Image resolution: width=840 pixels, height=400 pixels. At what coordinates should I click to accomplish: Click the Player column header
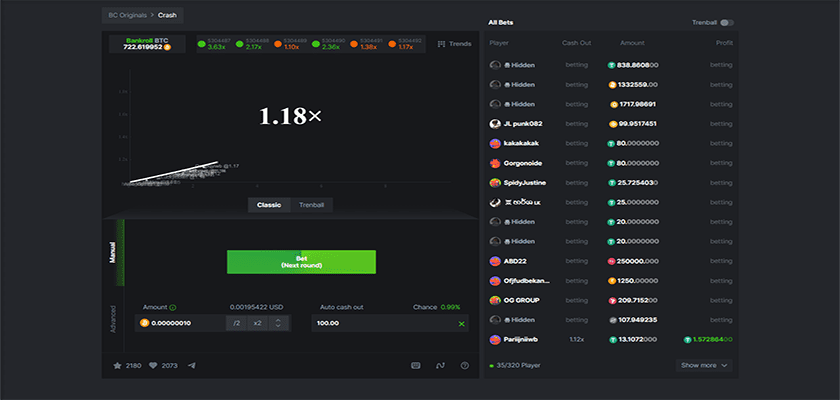(x=499, y=43)
